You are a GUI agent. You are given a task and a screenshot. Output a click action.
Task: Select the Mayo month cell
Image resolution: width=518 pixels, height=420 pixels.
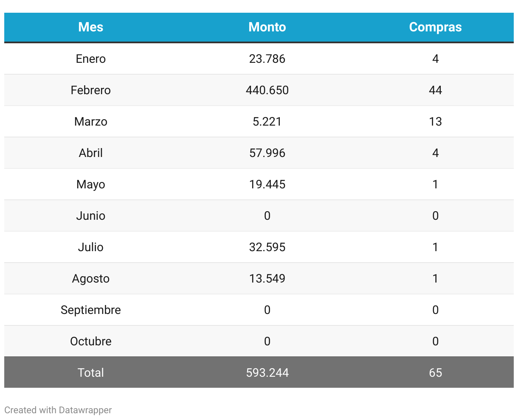[90, 184]
